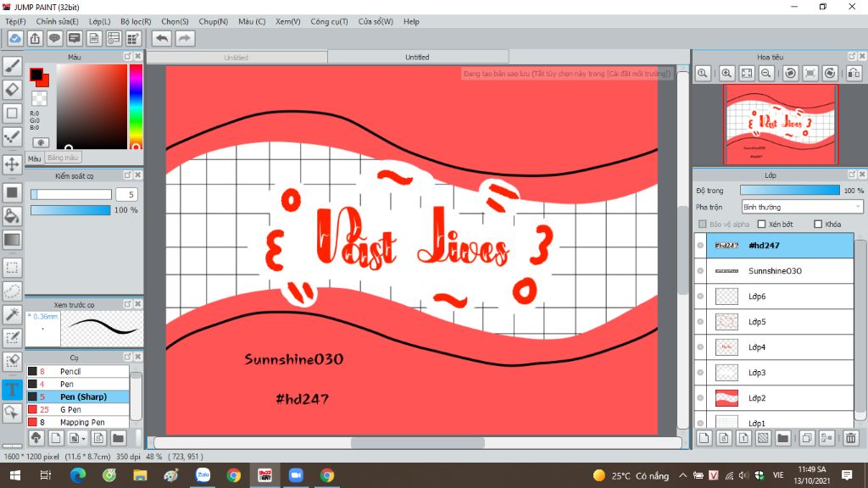Zoom out using the navigator minus magnifier
This screenshot has width=868, height=488.
pyautogui.click(x=766, y=73)
